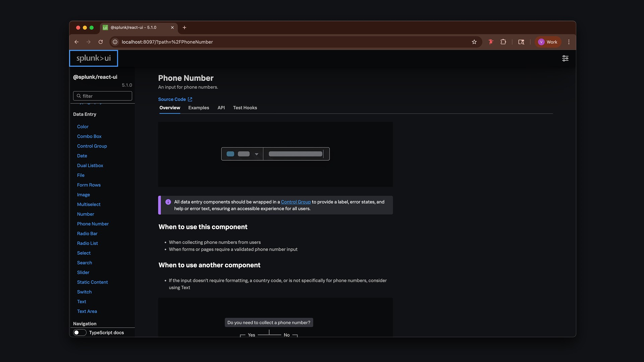Select the Test Hooks tab

245,108
